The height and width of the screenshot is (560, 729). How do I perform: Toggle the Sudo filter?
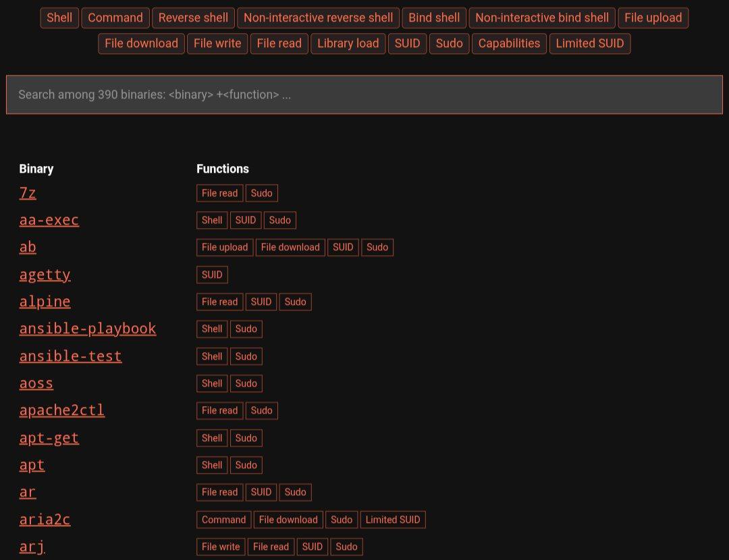pyautogui.click(x=449, y=43)
